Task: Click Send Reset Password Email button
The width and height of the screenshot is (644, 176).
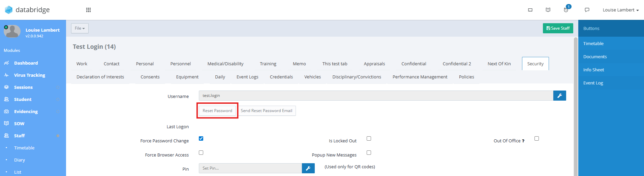Action: click(267, 111)
